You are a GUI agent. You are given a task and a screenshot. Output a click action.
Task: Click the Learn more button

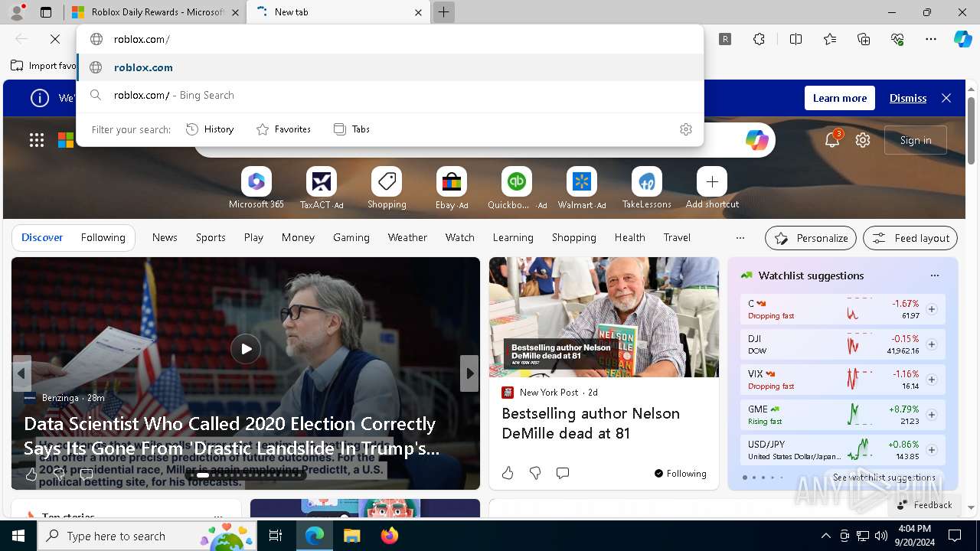840,98
